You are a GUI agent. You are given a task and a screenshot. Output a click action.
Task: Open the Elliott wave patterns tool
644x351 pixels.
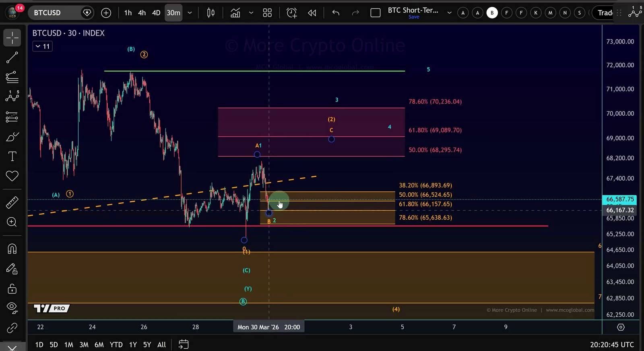(12, 96)
